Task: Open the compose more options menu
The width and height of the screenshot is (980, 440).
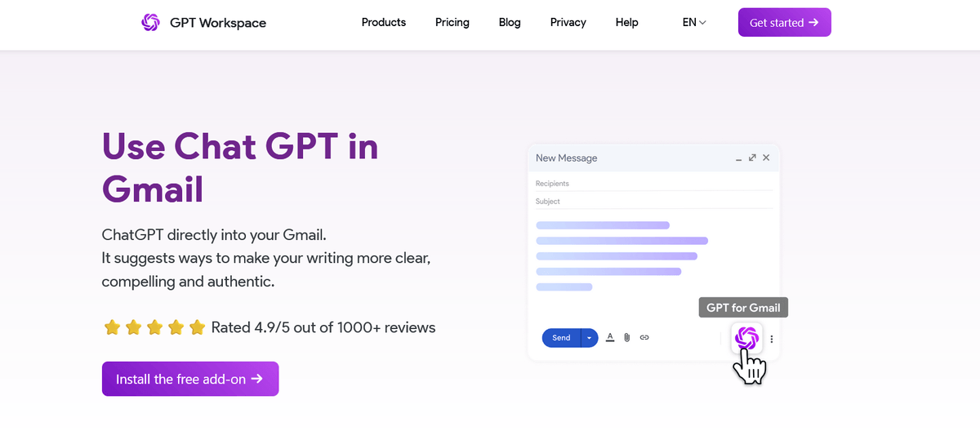Action: pos(772,339)
